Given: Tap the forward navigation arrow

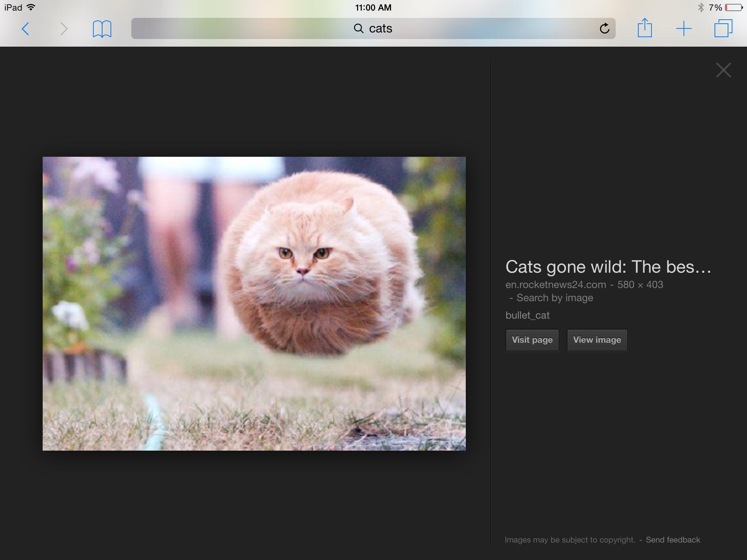Looking at the screenshot, I should 64,29.
